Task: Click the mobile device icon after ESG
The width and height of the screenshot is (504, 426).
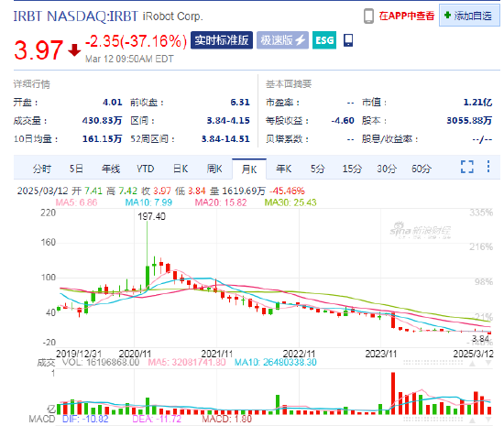Action: click(348, 40)
